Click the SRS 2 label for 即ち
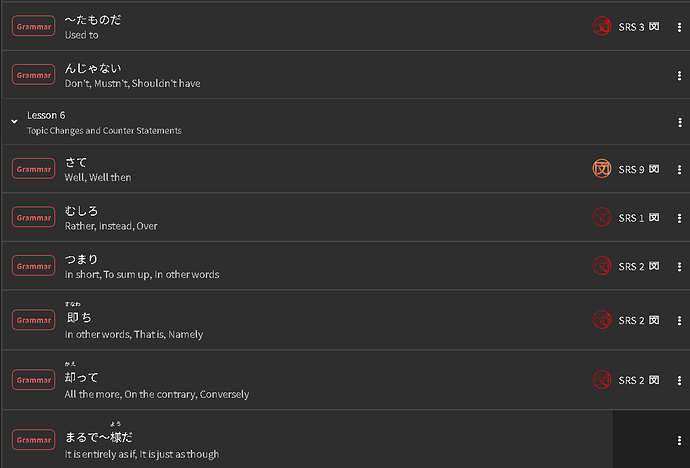This screenshot has height=468, width=690. point(631,320)
